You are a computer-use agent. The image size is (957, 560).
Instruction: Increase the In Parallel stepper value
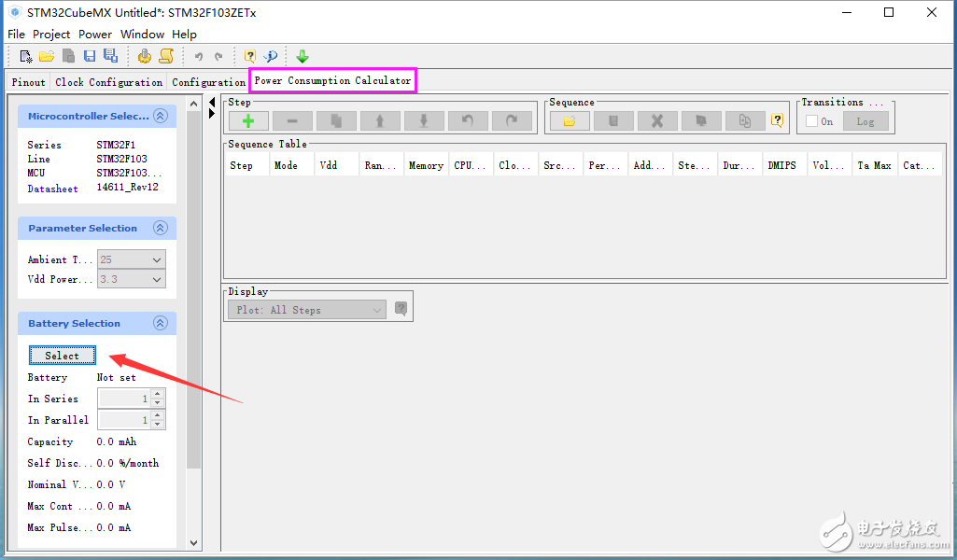click(158, 415)
